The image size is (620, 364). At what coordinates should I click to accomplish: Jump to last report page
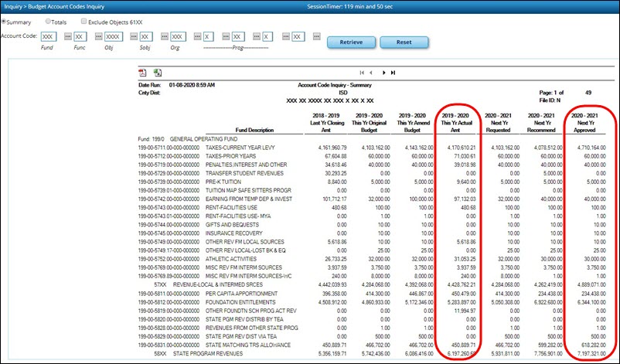tap(393, 73)
